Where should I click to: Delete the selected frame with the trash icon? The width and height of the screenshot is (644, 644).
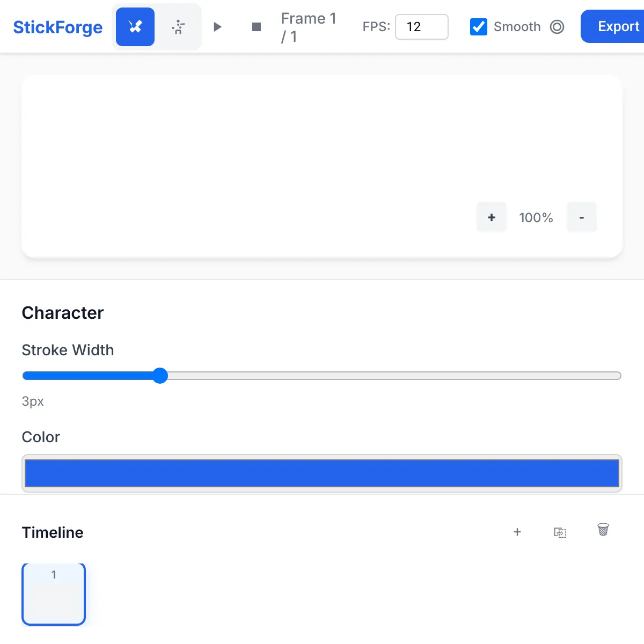click(603, 530)
